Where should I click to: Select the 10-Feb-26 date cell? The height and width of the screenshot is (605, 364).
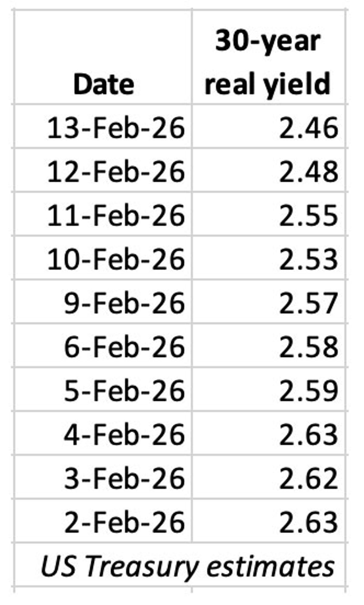(x=116, y=259)
